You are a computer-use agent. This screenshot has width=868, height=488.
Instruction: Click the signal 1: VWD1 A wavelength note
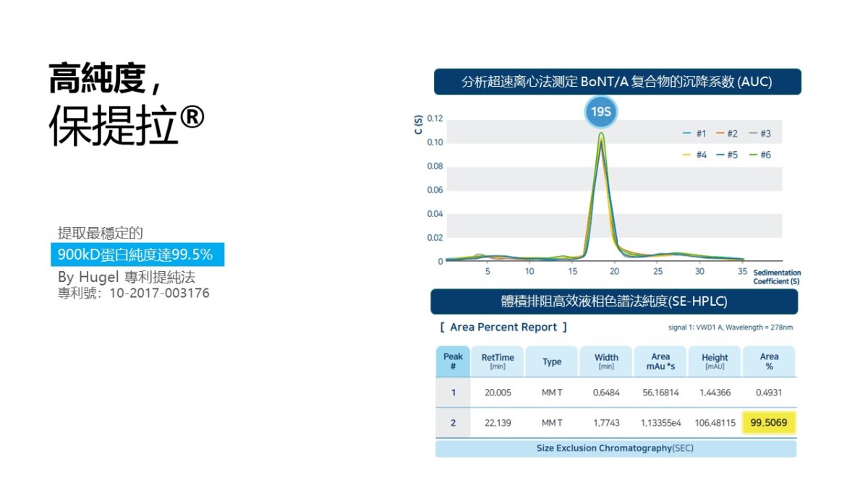click(x=731, y=328)
